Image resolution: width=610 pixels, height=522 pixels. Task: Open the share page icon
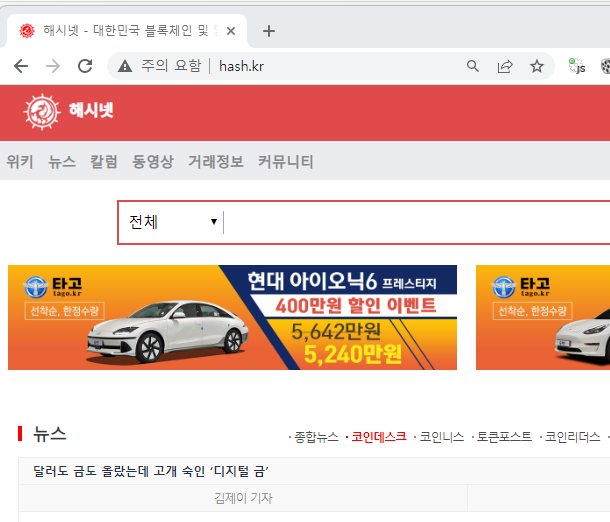tap(505, 67)
